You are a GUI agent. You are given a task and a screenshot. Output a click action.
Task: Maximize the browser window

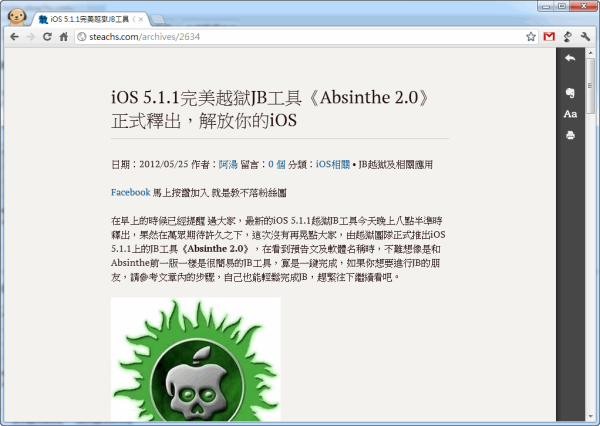pos(562,6)
